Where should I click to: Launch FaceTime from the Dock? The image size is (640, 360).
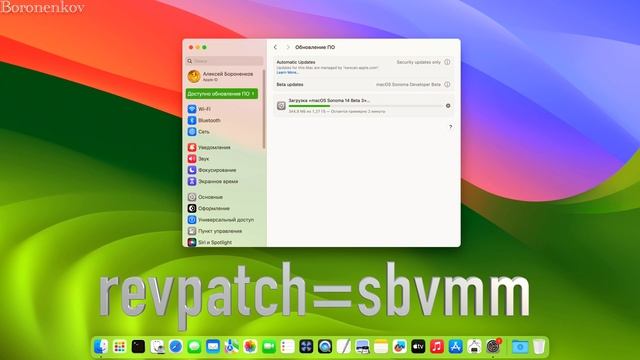pos(269,347)
